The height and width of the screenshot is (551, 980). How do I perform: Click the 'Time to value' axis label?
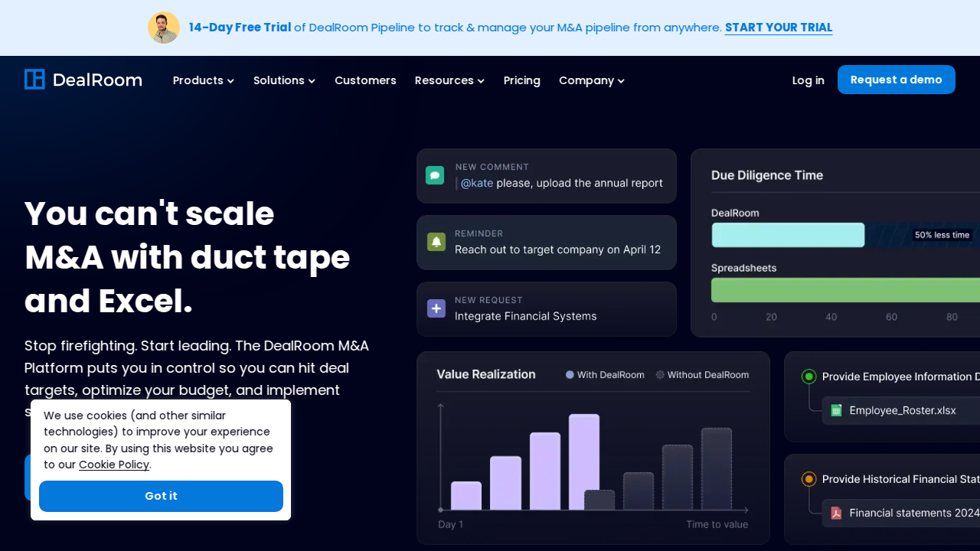tap(717, 524)
